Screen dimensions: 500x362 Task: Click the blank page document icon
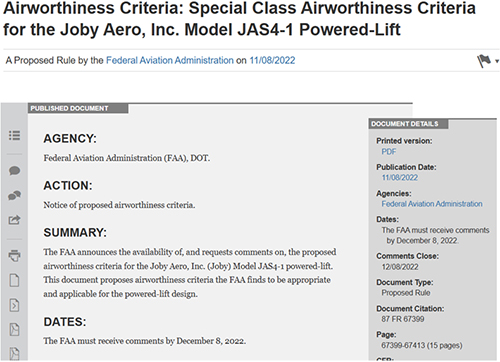coord(14,280)
